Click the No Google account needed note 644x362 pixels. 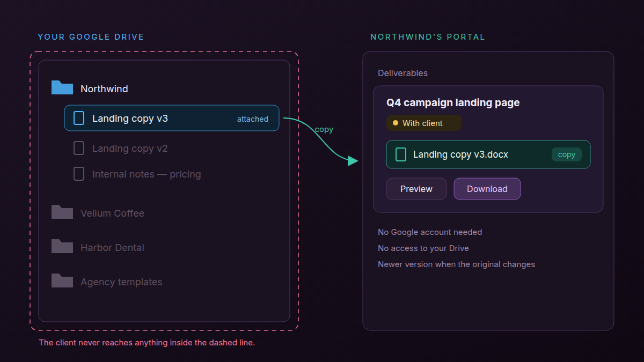430,232
